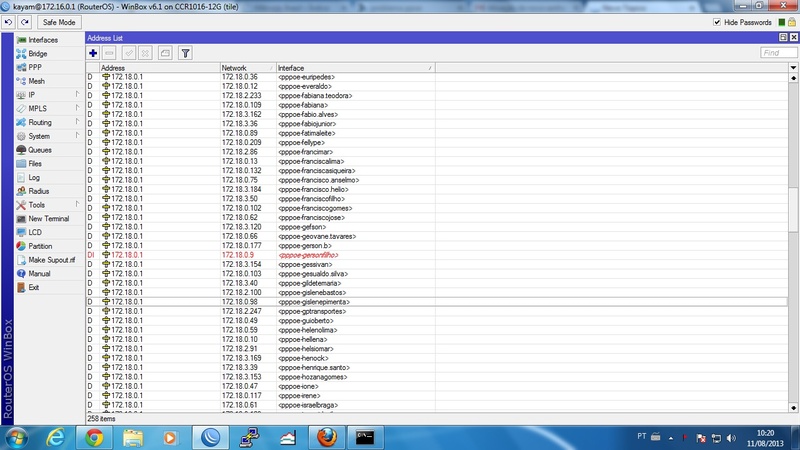Click the volume speaker tray icon
The image size is (800, 450).
732,438
